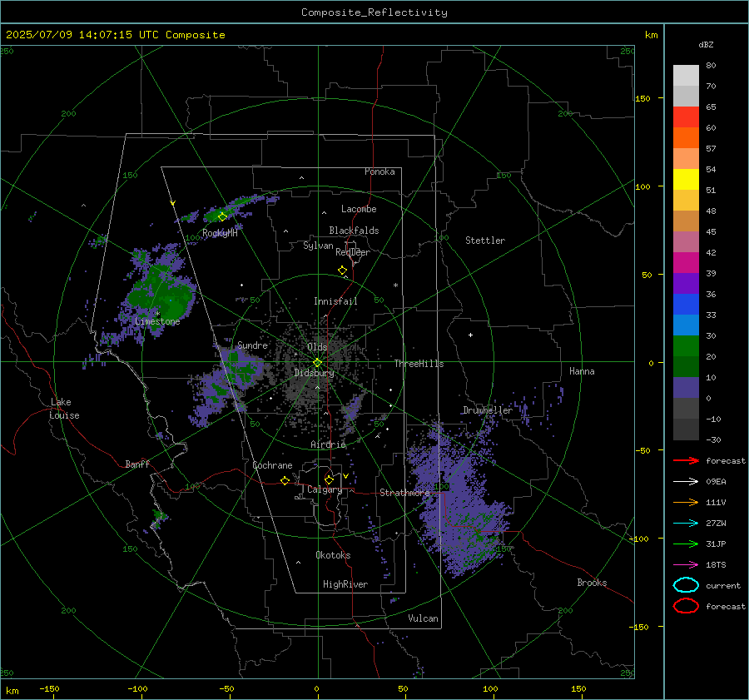Click the Airdrie city label
The image size is (749, 700).
click(x=328, y=444)
